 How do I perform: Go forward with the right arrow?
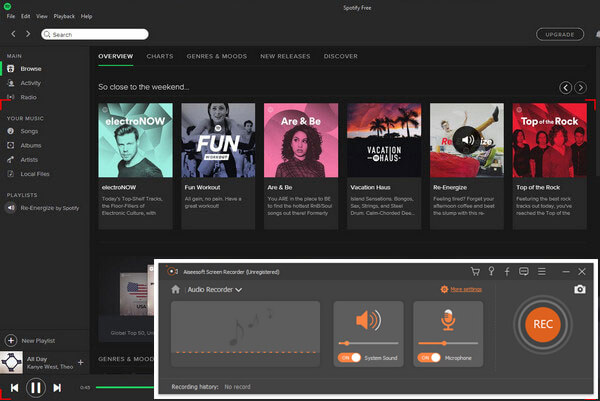(28, 34)
